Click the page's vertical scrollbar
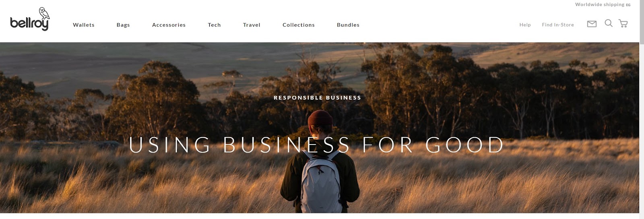644x219 pixels. pyautogui.click(x=642, y=109)
